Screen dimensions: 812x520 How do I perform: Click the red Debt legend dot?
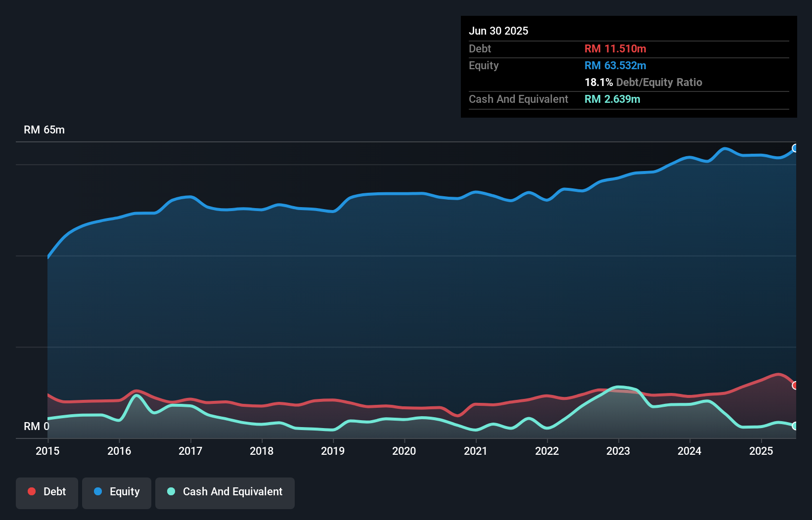(31, 491)
